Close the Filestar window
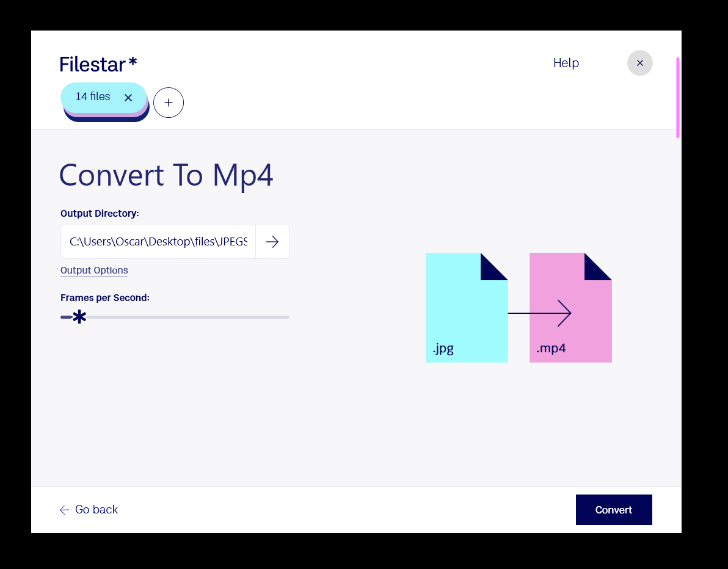This screenshot has width=728, height=569. pyautogui.click(x=640, y=63)
